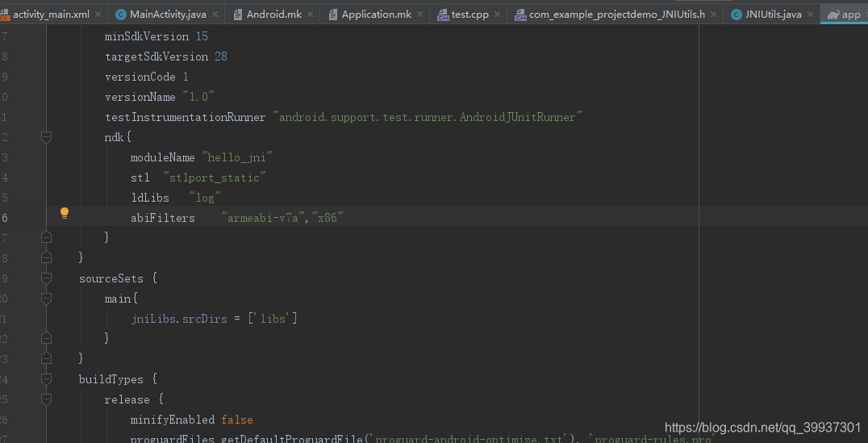This screenshot has width=868, height=443.
Task: Click the testInstrumentationRunner property name
Action: [x=186, y=117]
